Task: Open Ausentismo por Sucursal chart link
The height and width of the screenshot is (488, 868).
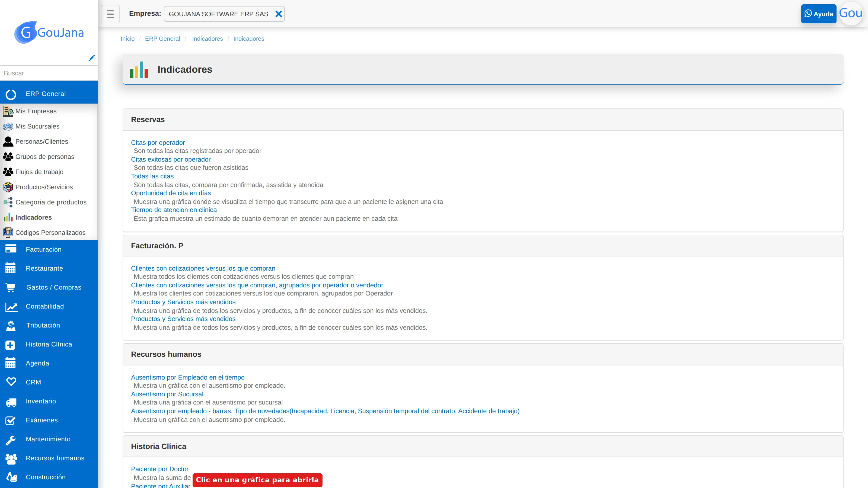Action: tap(167, 394)
